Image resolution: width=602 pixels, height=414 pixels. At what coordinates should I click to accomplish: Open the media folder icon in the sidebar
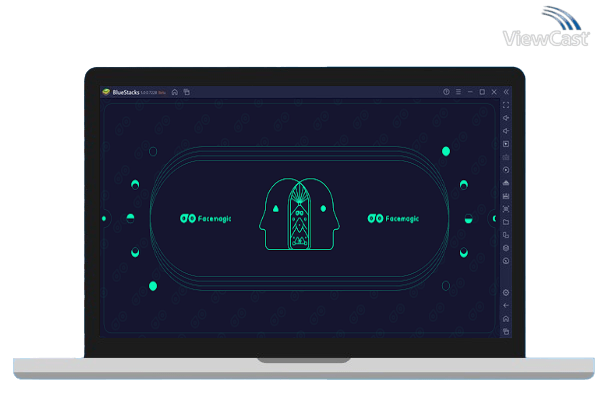coord(506,222)
